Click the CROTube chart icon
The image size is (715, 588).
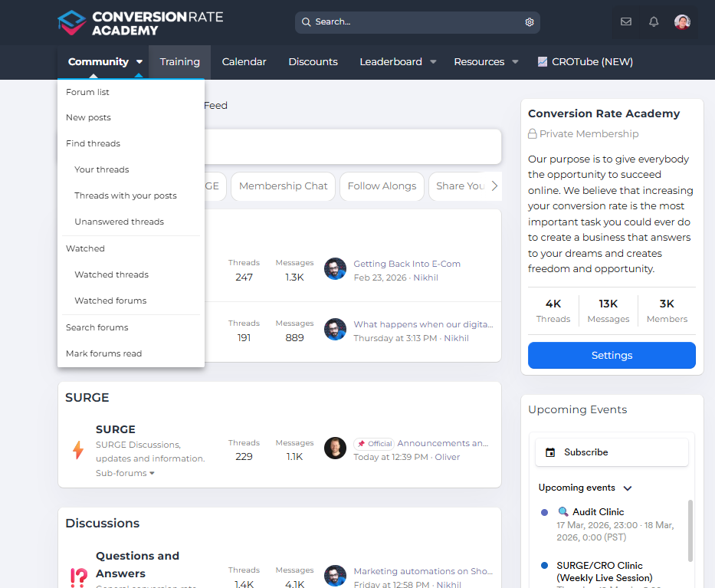(542, 61)
